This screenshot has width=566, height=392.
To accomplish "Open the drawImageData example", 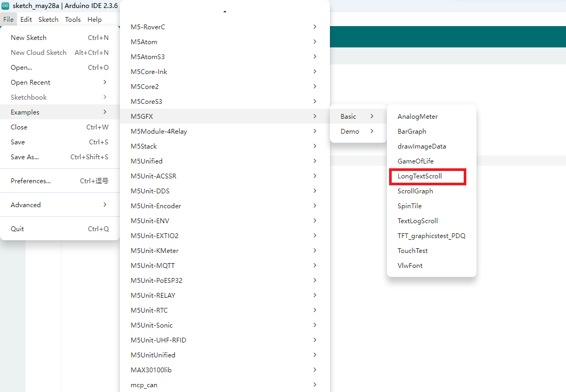I will (x=431, y=146).
